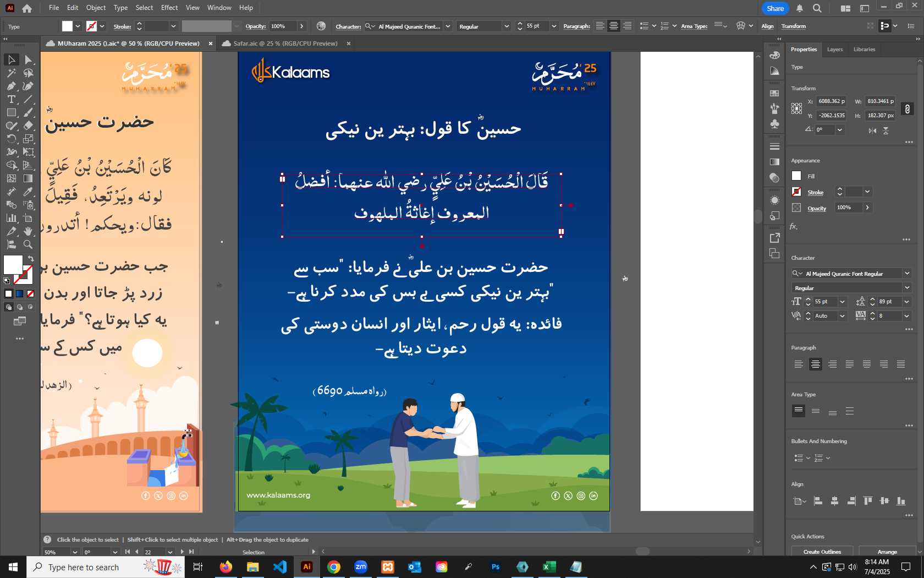Enable Draw Behind mode
The width and height of the screenshot is (924, 578).
20,307
